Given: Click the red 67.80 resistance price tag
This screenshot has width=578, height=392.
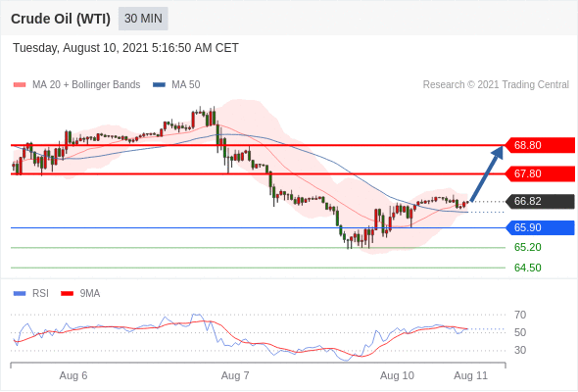Looking at the screenshot, I should click(540, 173).
